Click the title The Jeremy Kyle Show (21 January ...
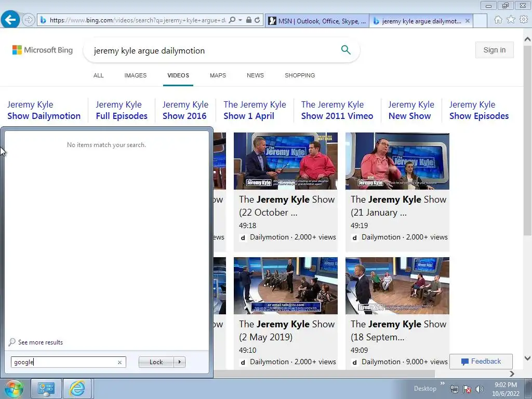The width and height of the screenshot is (532, 399). tap(398, 206)
